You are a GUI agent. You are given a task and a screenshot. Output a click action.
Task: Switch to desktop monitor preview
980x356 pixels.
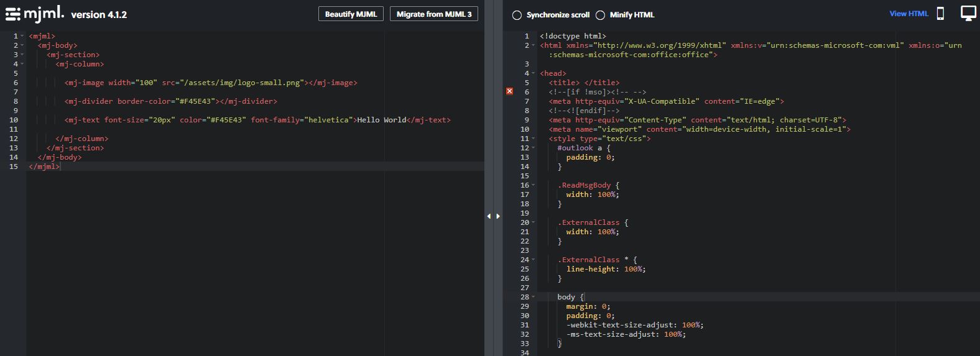click(968, 14)
